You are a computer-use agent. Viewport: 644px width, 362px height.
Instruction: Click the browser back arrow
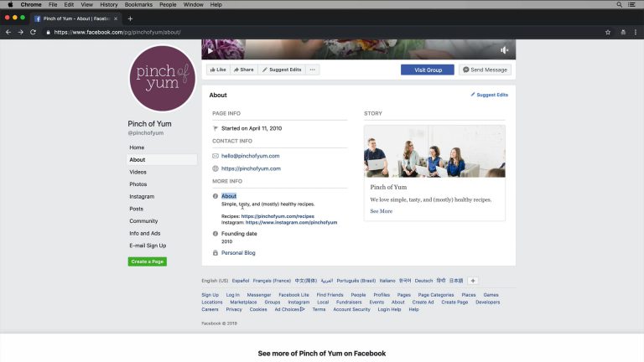(x=8, y=32)
